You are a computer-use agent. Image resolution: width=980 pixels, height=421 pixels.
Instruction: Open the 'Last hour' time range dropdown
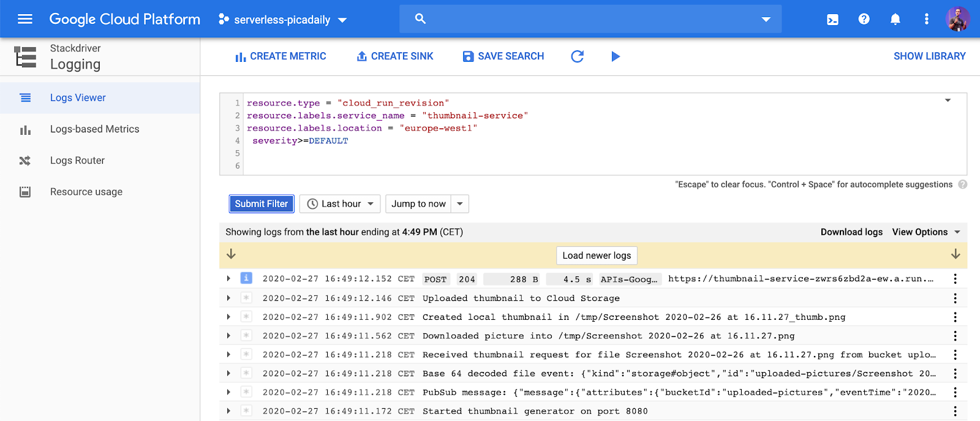[340, 204]
